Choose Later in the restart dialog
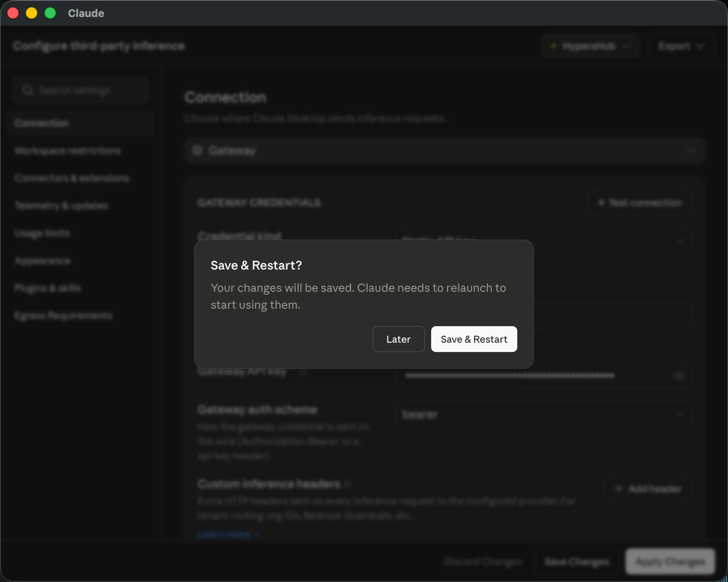This screenshot has width=728, height=582. pyautogui.click(x=398, y=339)
